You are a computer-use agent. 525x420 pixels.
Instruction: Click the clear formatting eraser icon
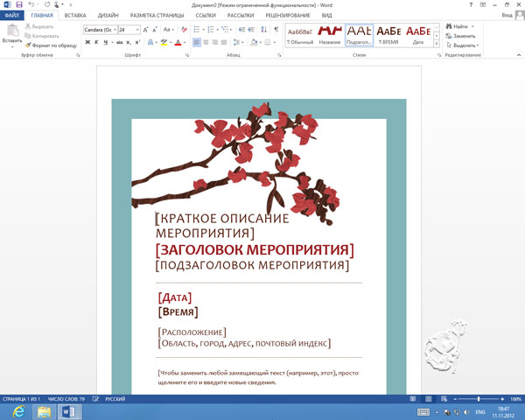pos(184,29)
